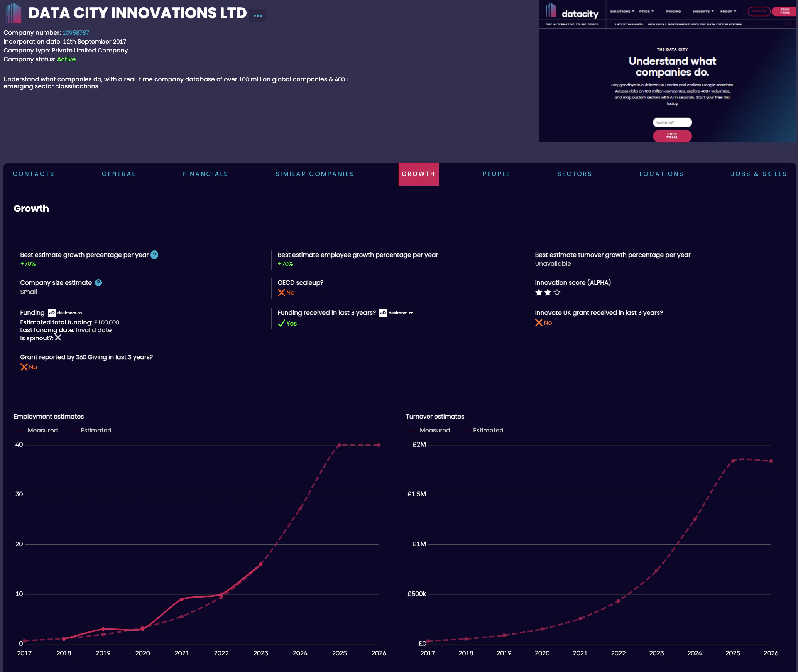The height and width of the screenshot is (672, 798).
Task: Click the 2022 point on Turnover chart
Action: click(x=618, y=601)
